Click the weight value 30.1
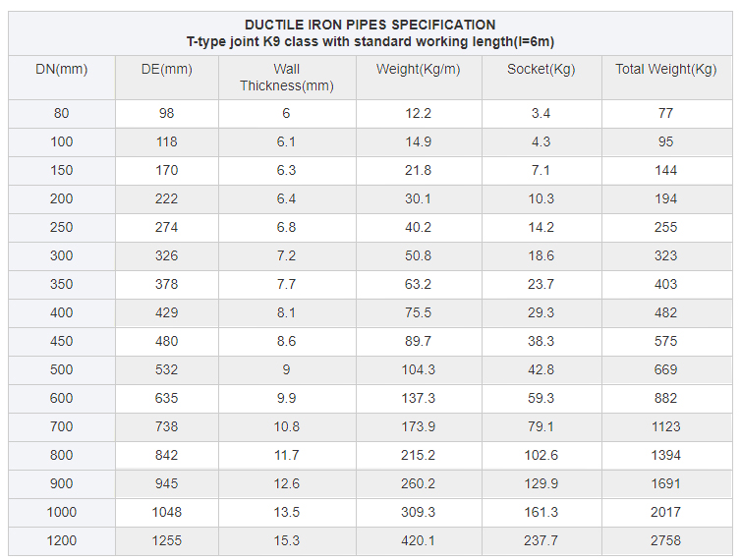This screenshot has width=741, height=560. (x=418, y=198)
